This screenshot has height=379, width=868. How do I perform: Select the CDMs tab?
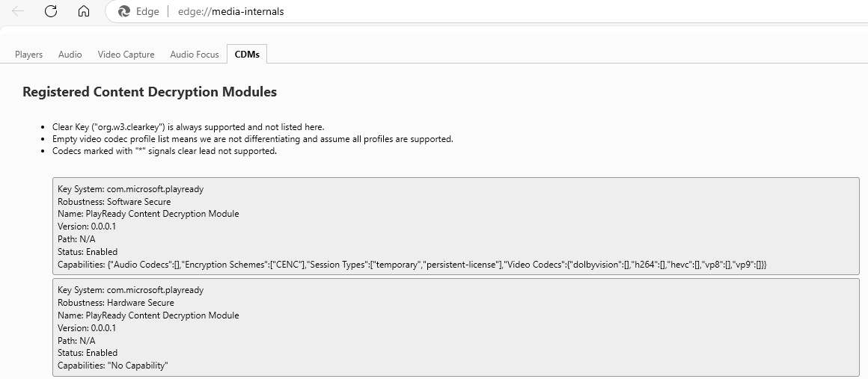[x=247, y=54]
